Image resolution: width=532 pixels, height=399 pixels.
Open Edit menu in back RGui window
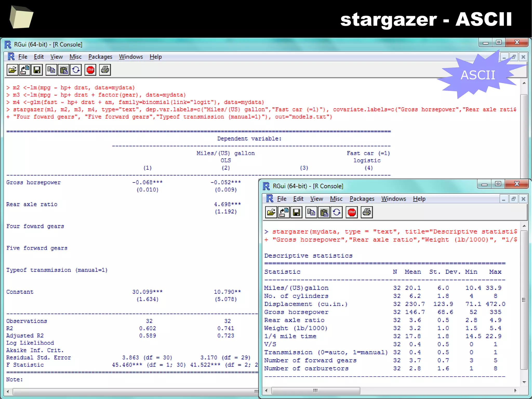tap(39, 57)
